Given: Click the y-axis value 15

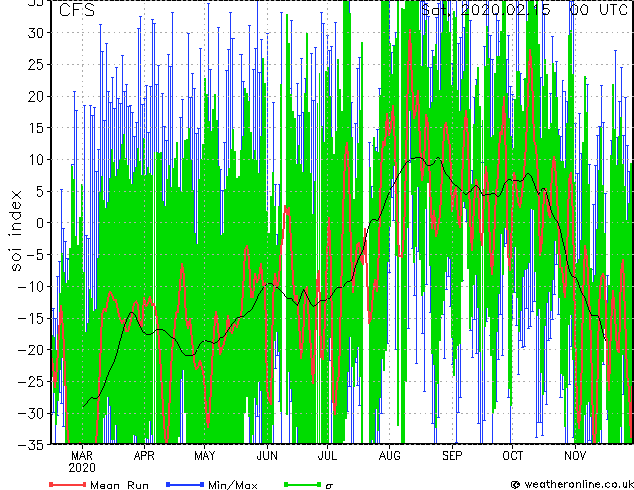Looking at the screenshot, I should 36,128.
